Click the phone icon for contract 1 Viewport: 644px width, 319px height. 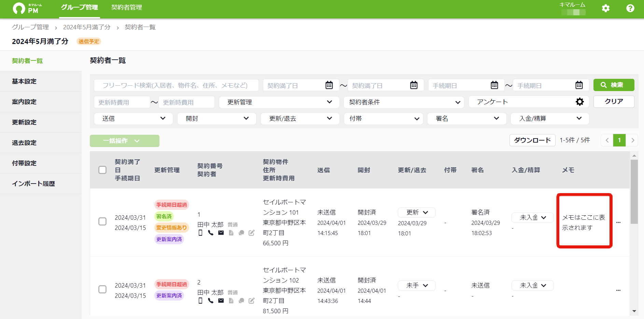[211, 233]
